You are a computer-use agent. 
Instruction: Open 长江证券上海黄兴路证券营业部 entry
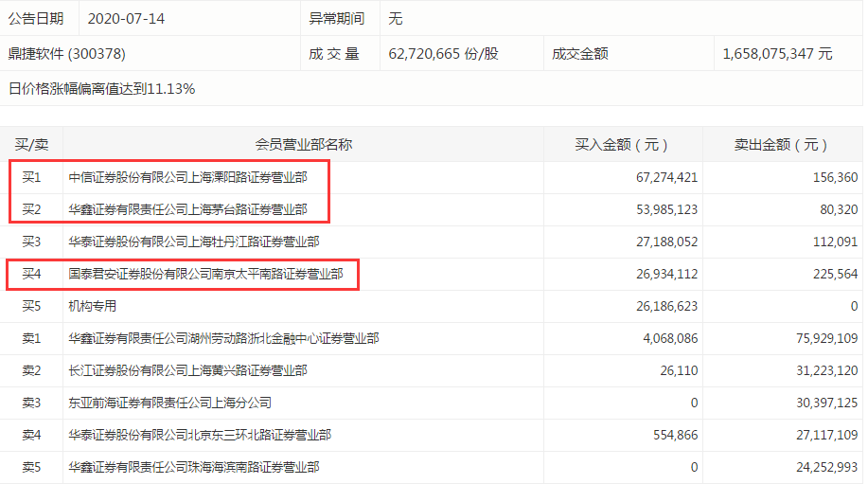tap(187, 370)
